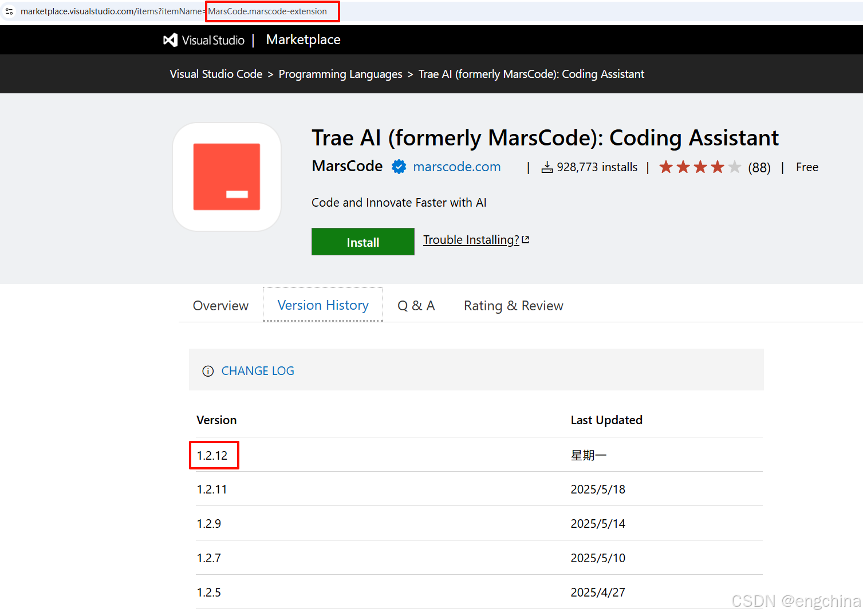
Task: Select version 1.2.12 row entry
Action: (212, 456)
